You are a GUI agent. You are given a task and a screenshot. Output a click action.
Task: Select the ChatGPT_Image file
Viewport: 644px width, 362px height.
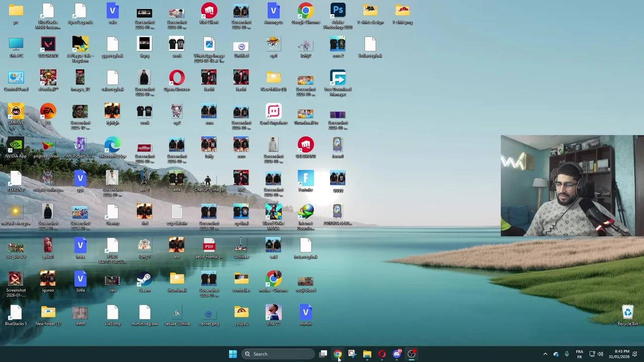click(x=209, y=182)
